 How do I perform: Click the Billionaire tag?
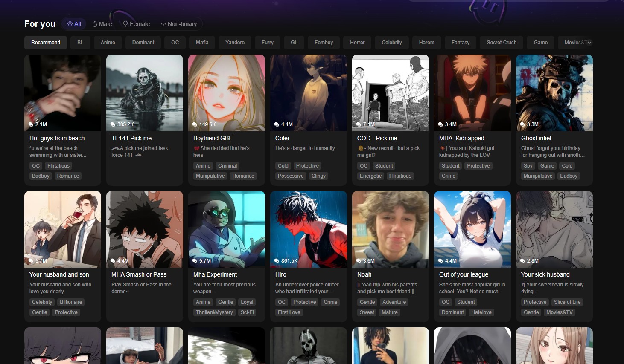(71, 302)
